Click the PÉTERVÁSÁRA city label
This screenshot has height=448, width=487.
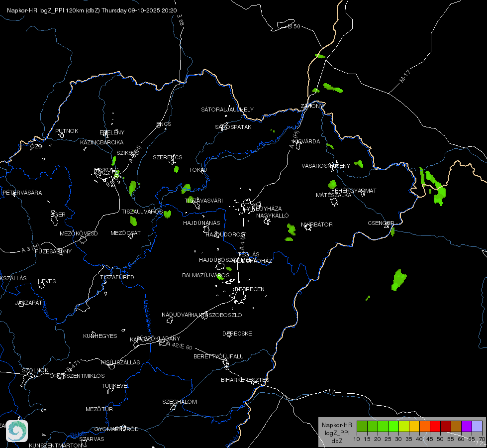(22, 193)
